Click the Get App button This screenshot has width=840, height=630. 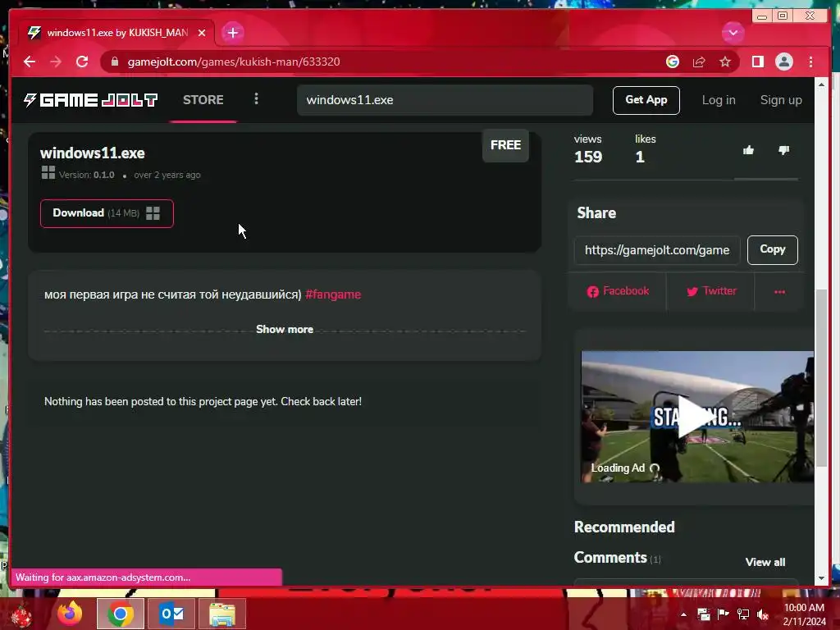pos(646,100)
